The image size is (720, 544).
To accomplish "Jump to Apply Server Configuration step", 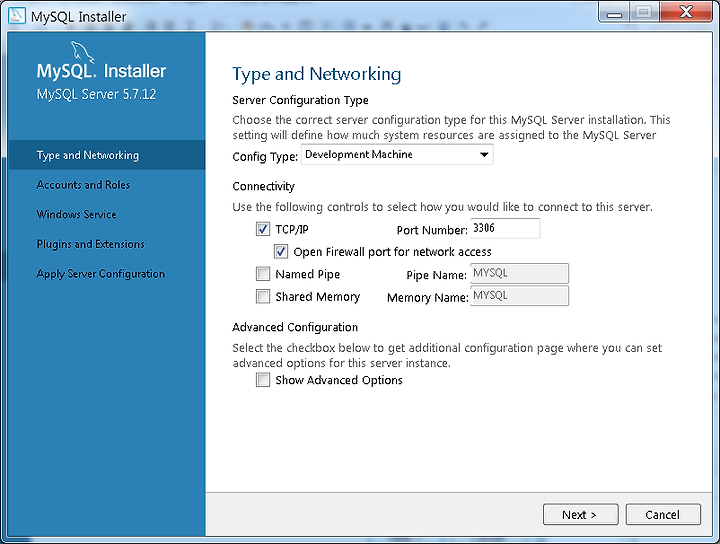I will point(101,274).
